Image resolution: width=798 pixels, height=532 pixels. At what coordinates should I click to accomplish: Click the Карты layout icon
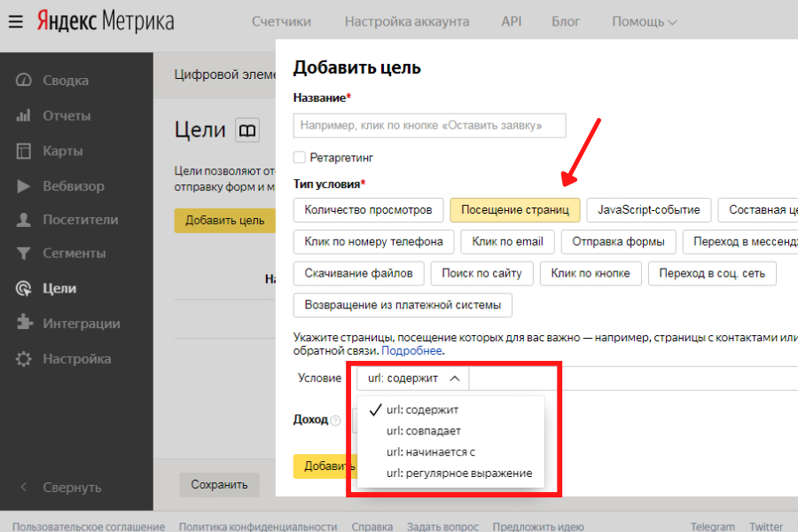click(x=25, y=151)
